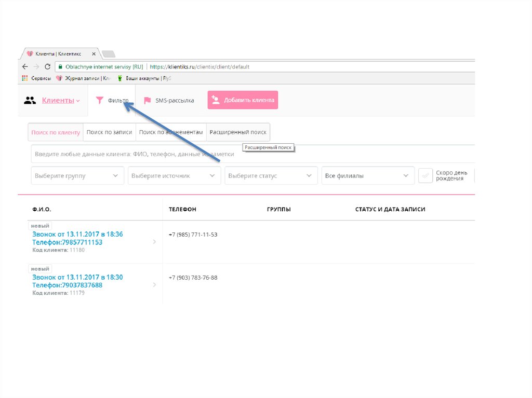The image size is (532, 398).
Task: Click the Фильтр funnel icon
Action: (100, 101)
